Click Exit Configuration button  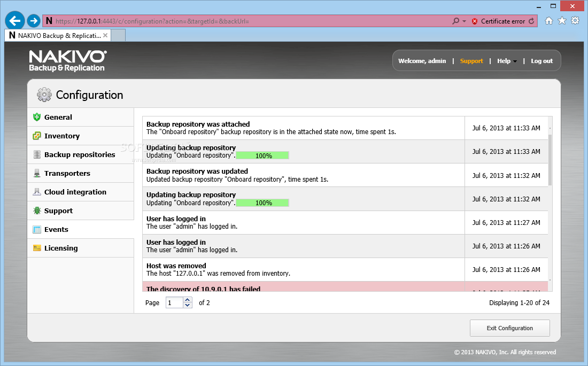coord(509,328)
